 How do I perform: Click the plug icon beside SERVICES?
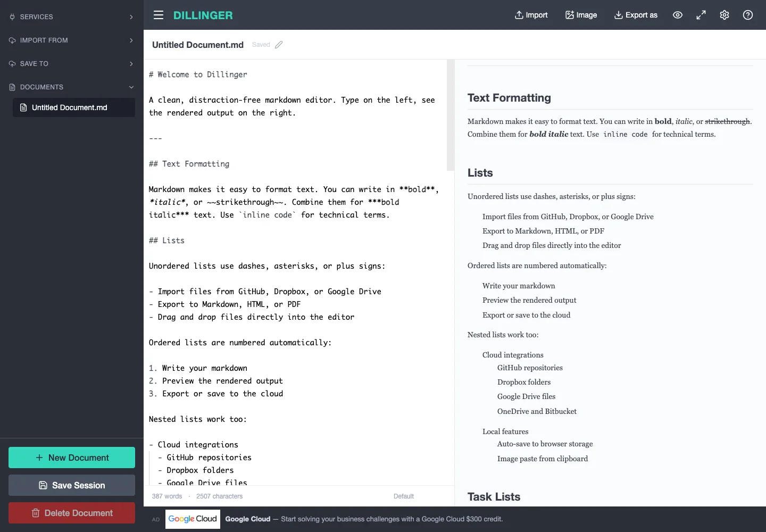coord(12,17)
